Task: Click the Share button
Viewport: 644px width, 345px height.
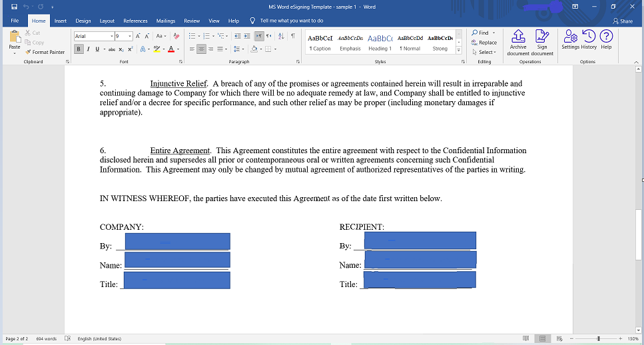Action: point(623,21)
